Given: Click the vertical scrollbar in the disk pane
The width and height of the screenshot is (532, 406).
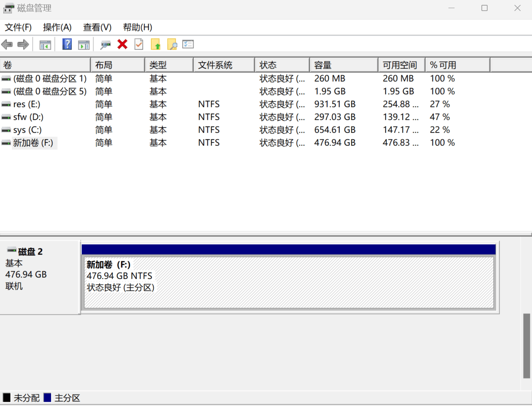Looking at the screenshot, I should [x=526, y=346].
